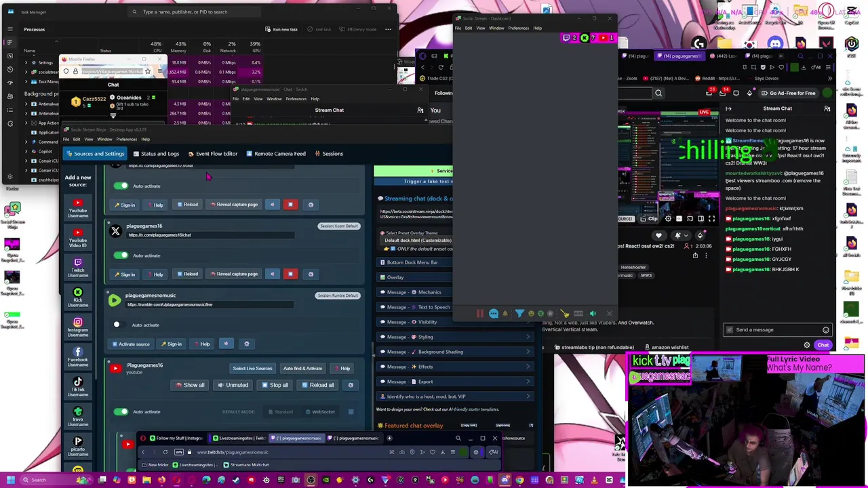Screen dimensions: 868x488
Task: Expand Message Effects section
Action: click(x=454, y=367)
